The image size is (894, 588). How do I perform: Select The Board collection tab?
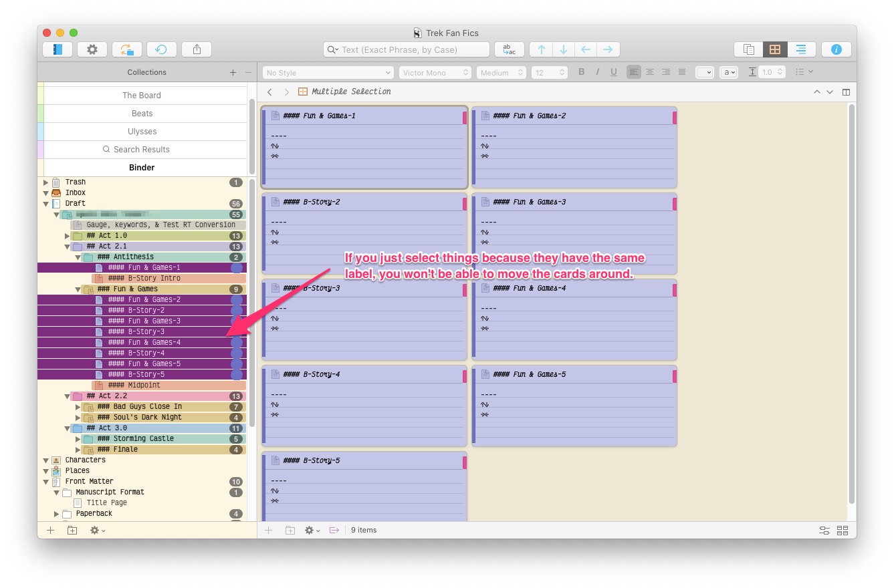[x=142, y=96]
